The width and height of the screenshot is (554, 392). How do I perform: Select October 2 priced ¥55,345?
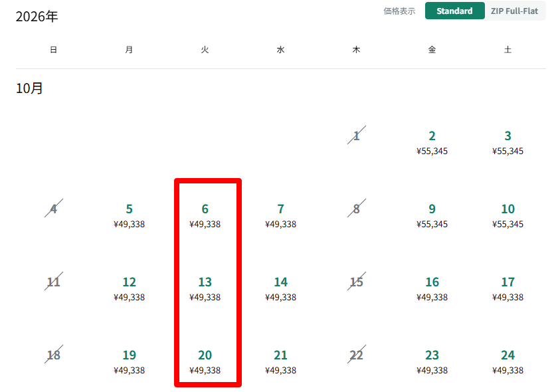(x=432, y=142)
